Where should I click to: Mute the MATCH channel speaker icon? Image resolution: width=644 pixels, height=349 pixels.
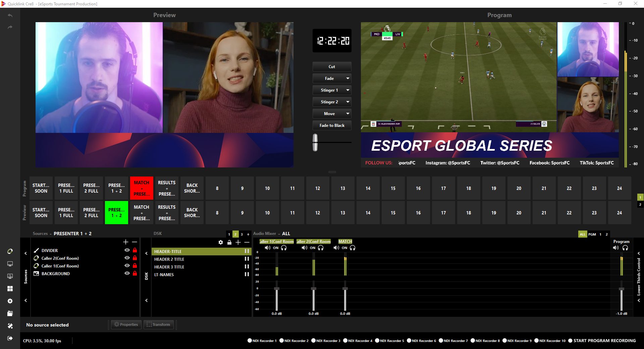(336, 248)
